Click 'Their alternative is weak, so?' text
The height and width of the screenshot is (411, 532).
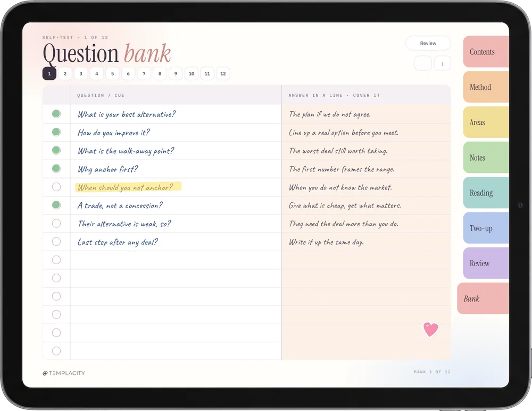(124, 224)
